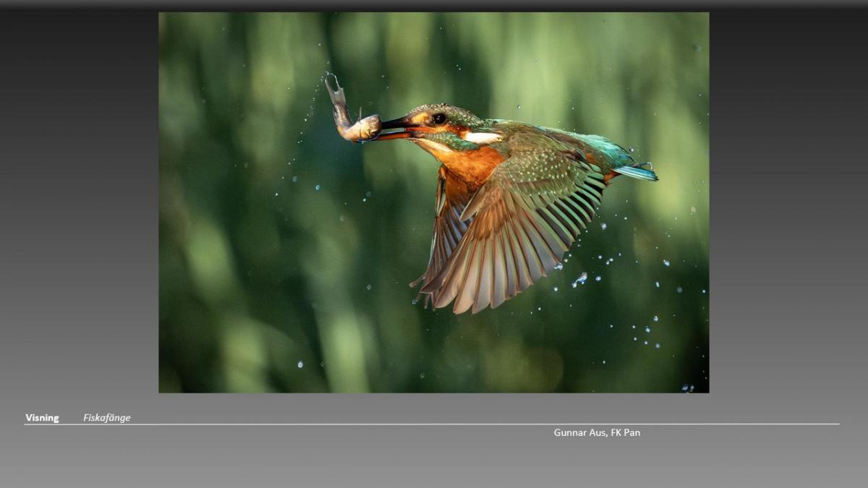Click the 'Fiskafänge' title text
The width and height of the screenshot is (868, 488).
click(107, 418)
